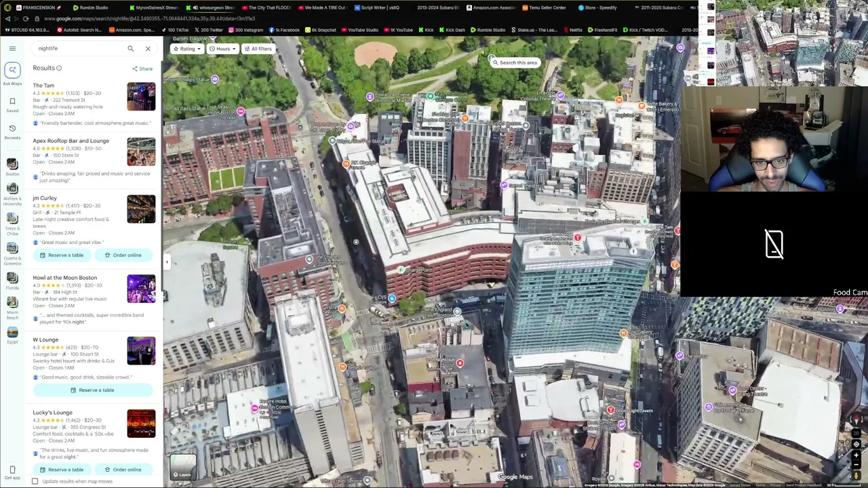Open the jm Curley listing
The width and height of the screenshot is (868, 488).
tap(45, 198)
